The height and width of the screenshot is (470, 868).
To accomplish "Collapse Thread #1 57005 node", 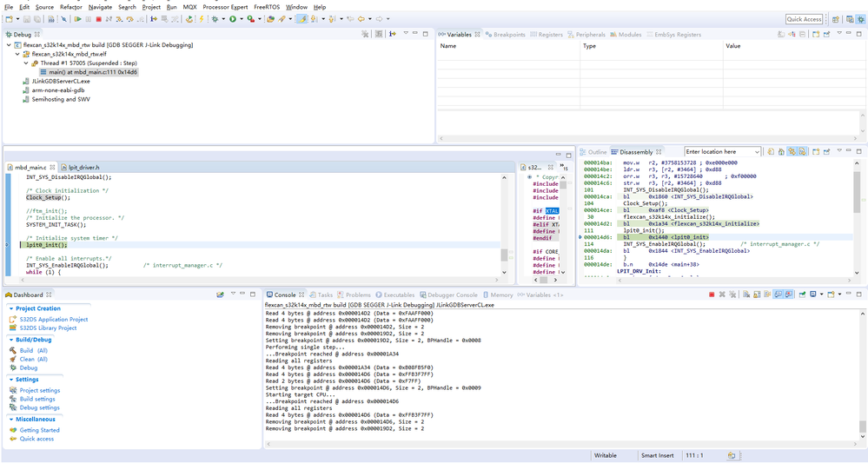I will [x=26, y=63].
